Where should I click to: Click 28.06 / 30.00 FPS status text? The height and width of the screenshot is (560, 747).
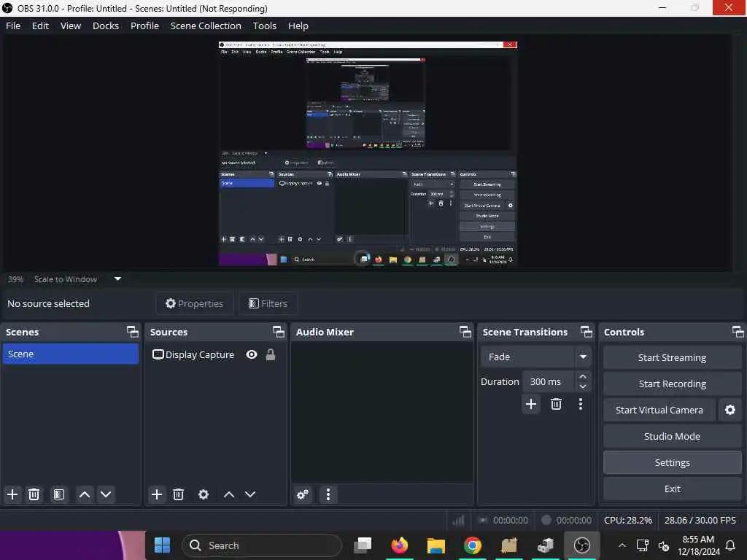click(700, 520)
